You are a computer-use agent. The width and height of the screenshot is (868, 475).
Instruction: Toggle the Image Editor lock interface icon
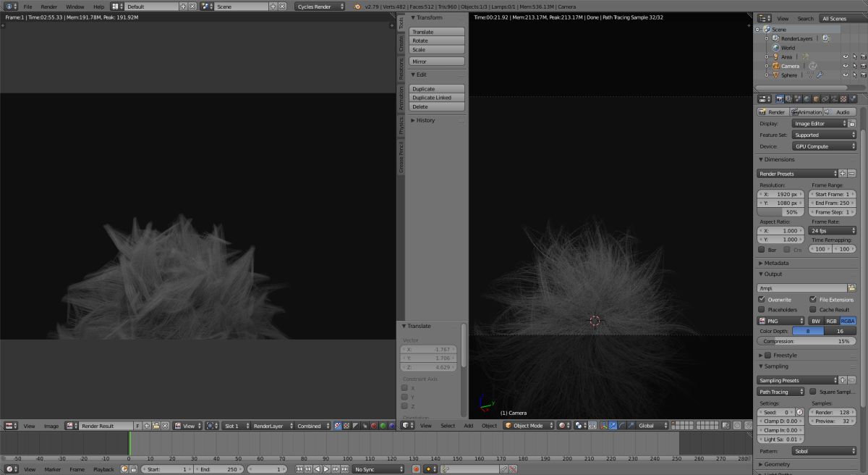pos(851,124)
